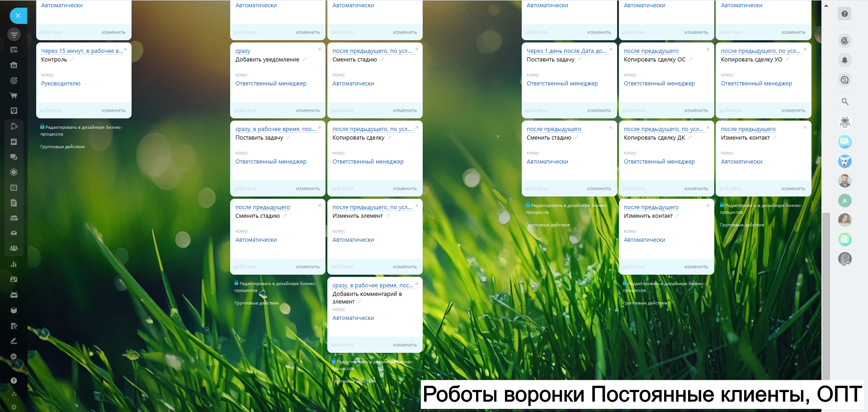Delete the Копировать сделку ДК robot card
This screenshot has width=868, height=412.
point(708,127)
